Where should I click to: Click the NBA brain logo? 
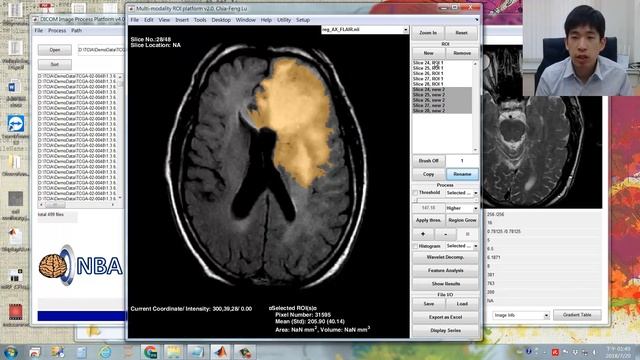(80, 265)
